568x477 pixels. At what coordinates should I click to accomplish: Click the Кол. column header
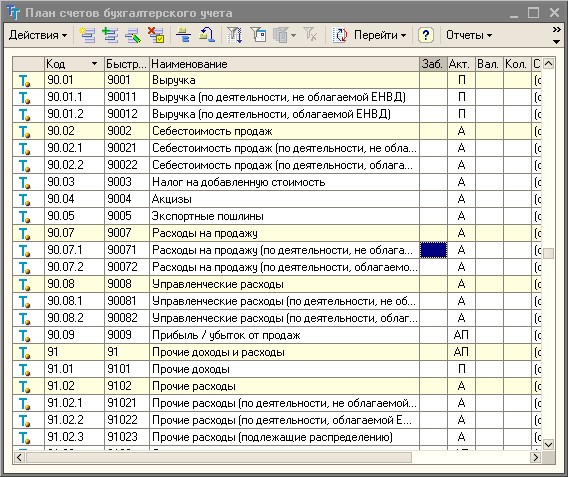click(x=517, y=64)
